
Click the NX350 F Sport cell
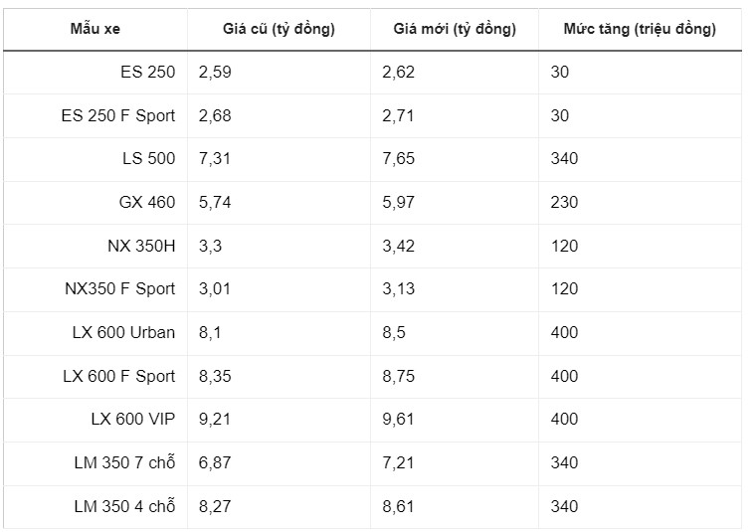pos(119,288)
